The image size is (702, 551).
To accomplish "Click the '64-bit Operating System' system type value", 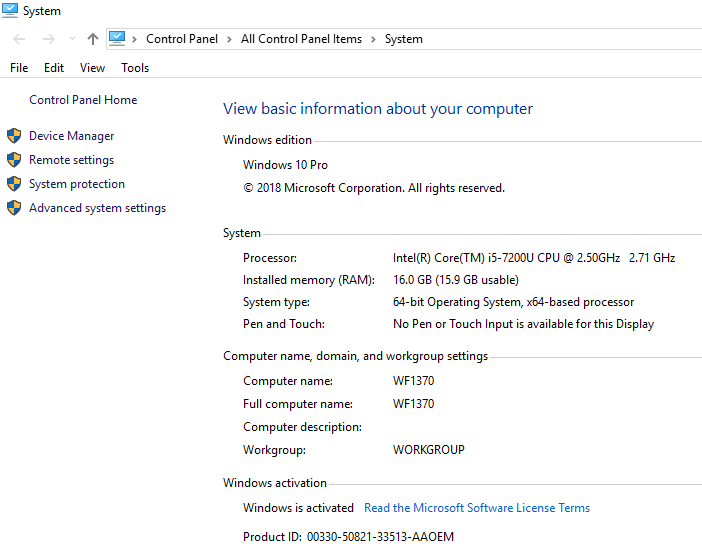I will point(513,302).
